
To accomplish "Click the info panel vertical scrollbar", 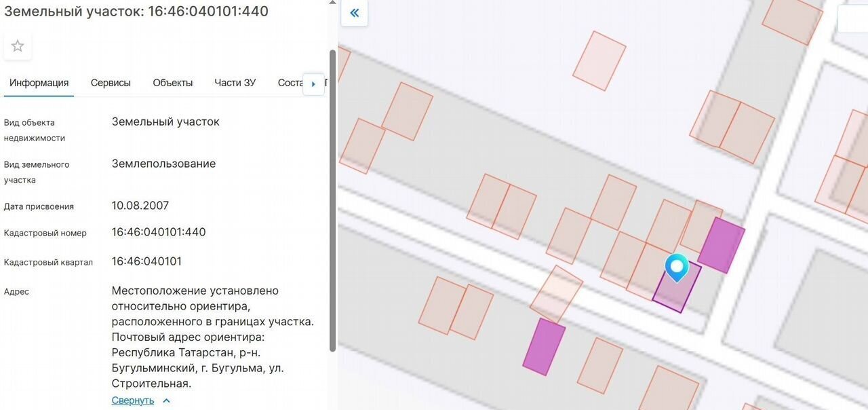I will click(332, 201).
